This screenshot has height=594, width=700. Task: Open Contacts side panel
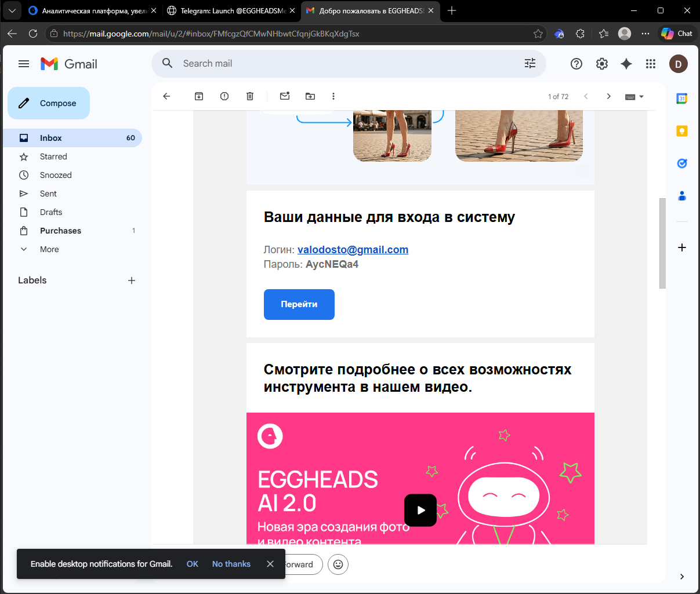coord(682,196)
